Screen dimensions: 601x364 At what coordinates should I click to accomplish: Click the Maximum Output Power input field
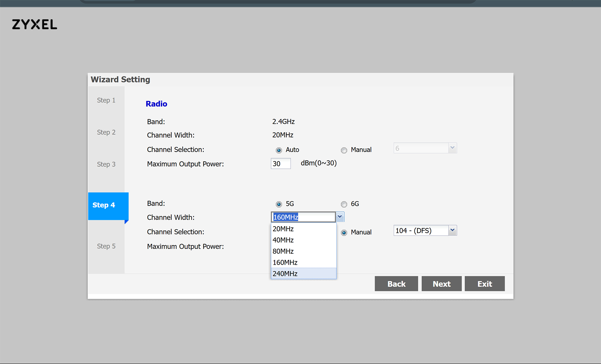[281, 163]
